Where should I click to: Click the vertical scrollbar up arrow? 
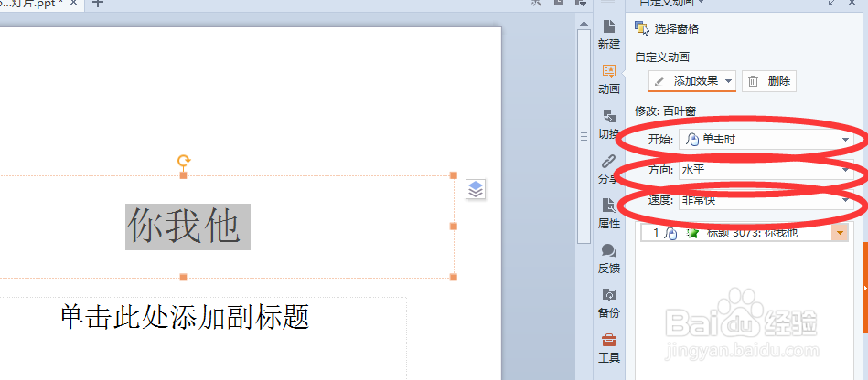(x=584, y=23)
